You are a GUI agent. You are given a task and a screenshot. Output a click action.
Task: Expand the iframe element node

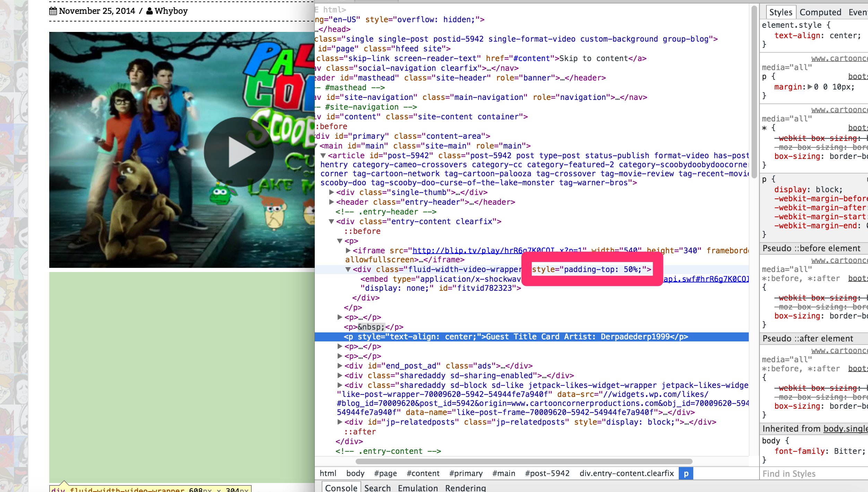[348, 251]
